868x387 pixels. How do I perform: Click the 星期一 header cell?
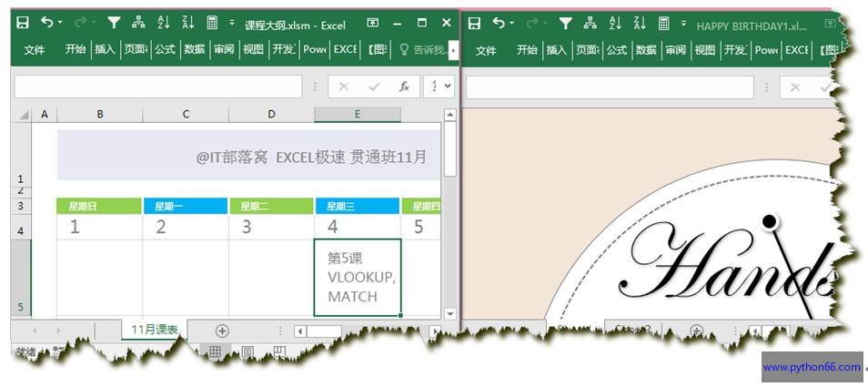[x=186, y=207]
